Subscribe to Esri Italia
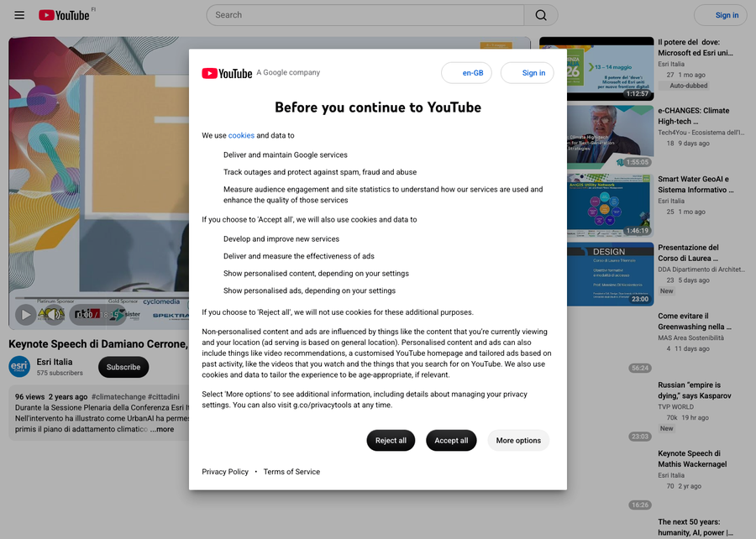The image size is (756, 539). [x=123, y=367]
